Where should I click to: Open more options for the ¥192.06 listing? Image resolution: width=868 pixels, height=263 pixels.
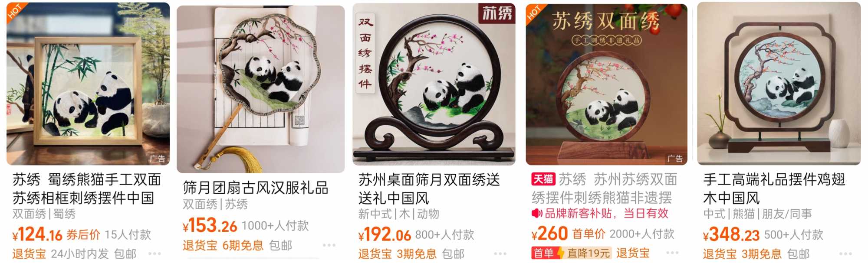point(500,253)
